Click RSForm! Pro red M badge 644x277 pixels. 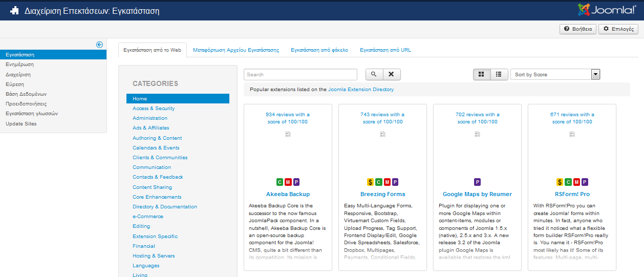[576, 182]
